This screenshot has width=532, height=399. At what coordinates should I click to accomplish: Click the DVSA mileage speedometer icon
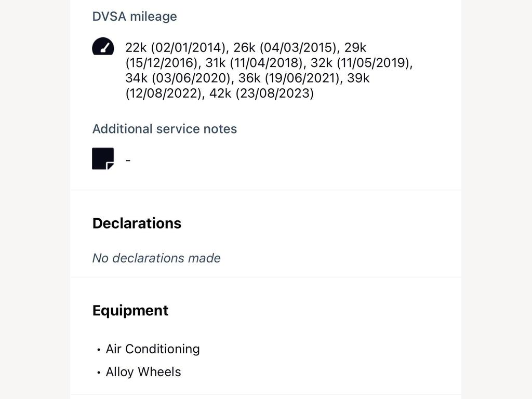103,46
